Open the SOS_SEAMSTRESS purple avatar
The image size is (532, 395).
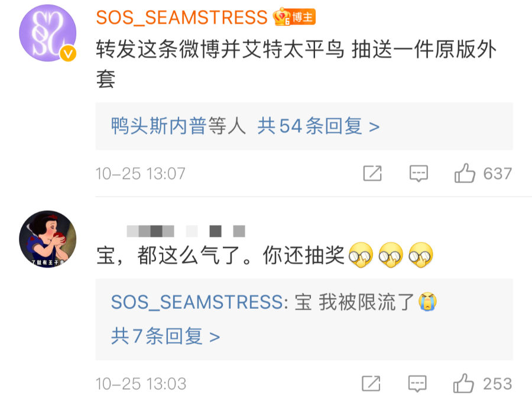47,33
